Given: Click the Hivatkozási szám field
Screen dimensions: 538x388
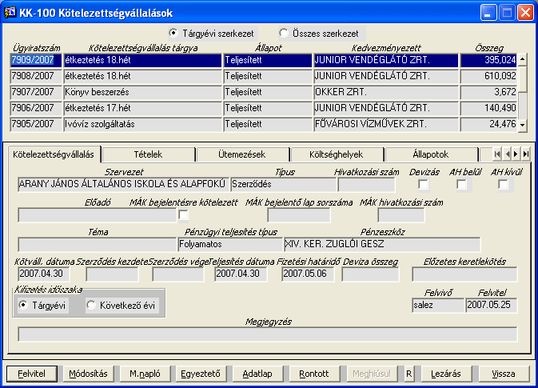Looking at the screenshot, I should [x=366, y=185].
